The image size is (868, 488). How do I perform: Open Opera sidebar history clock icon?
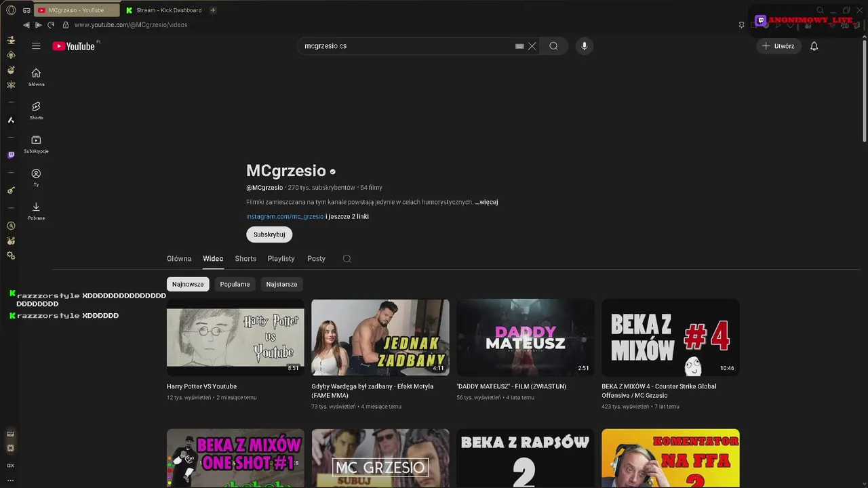coord(11,226)
